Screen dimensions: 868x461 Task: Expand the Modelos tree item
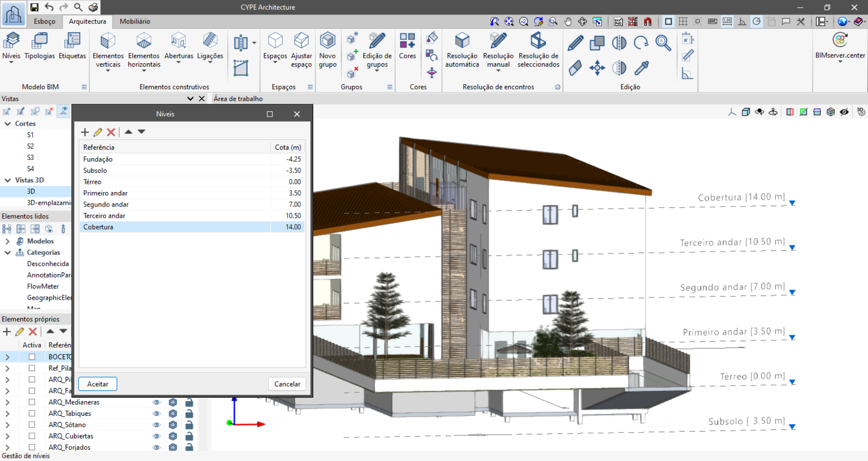tap(8, 241)
